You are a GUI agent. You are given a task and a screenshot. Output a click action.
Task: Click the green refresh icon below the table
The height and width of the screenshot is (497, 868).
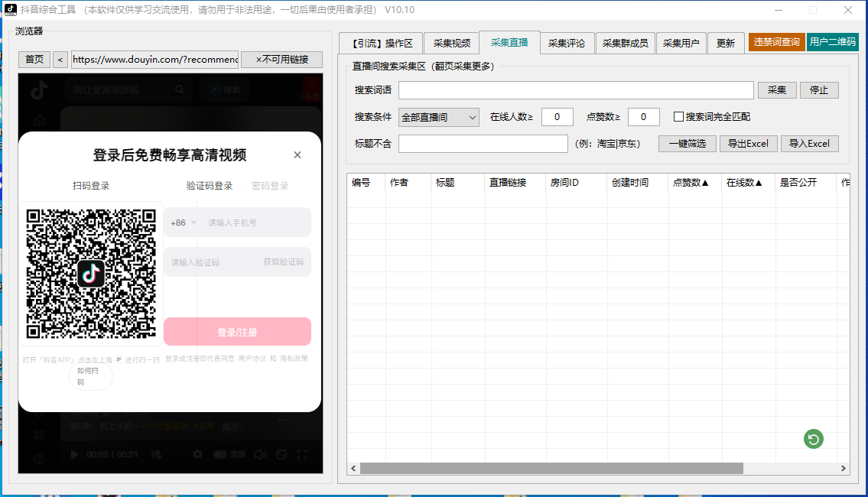(x=813, y=439)
